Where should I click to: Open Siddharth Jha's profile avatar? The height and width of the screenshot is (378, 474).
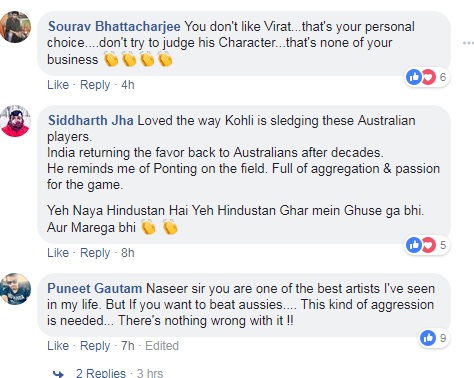point(15,121)
